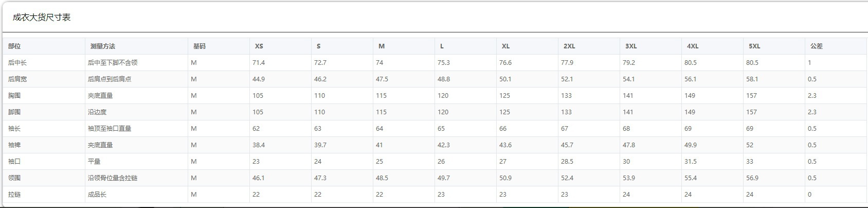Click the 测量方法 column header
The height and width of the screenshot is (208, 868).
[x=103, y=46]
